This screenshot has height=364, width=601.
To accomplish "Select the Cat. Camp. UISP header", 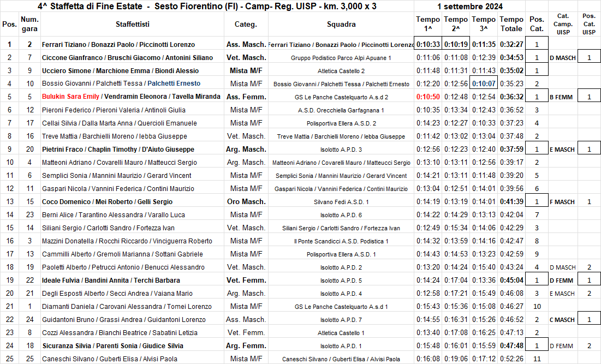I will (x=562, y=25).
